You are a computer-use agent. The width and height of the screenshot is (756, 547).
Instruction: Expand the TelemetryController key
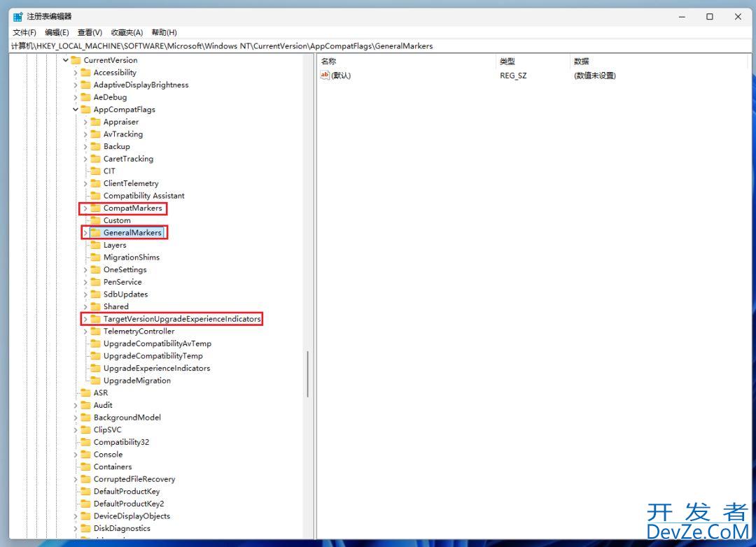pos(85,332)
